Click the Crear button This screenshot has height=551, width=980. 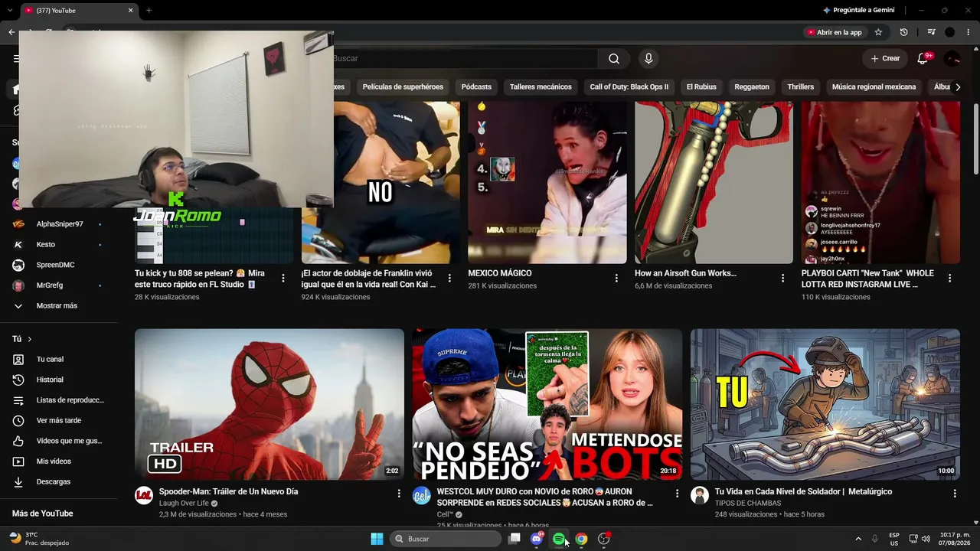pyautogui.click(x=885, y=59)
